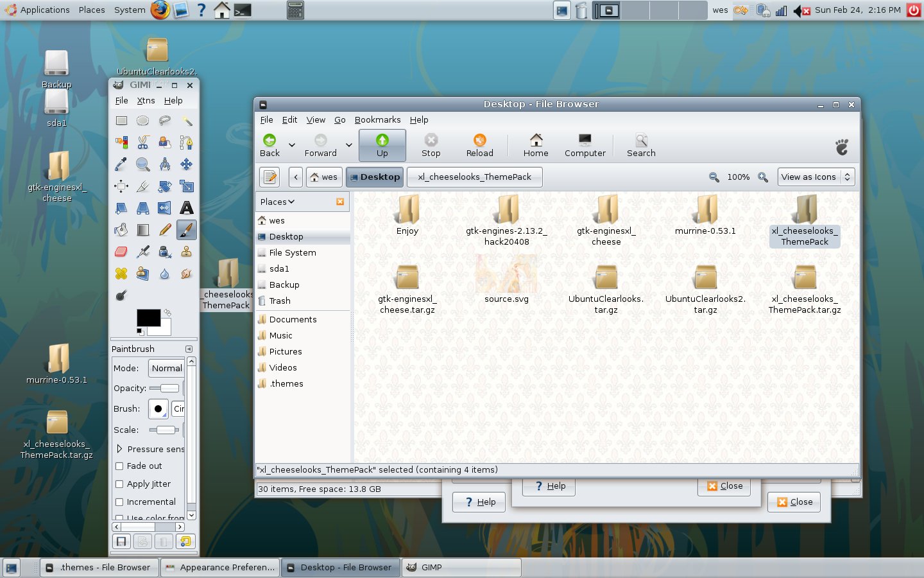Select the Measure compass tool

click(165, 164)
